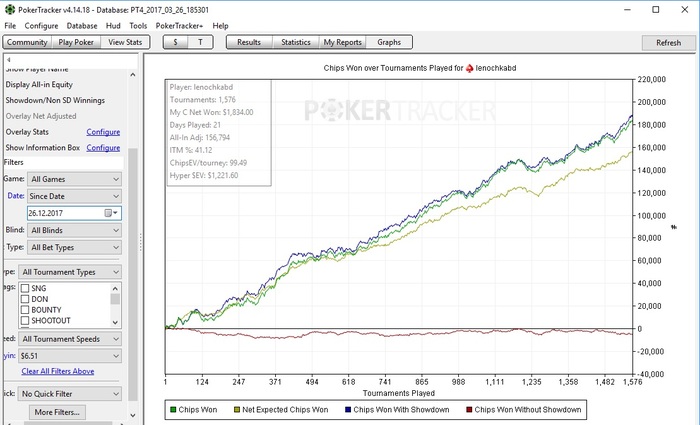This screenshot has height=425, width=700.
Task: Open the All Tournament Speeds dropdown
Action: pyautogui.click(x=70, y=339)
